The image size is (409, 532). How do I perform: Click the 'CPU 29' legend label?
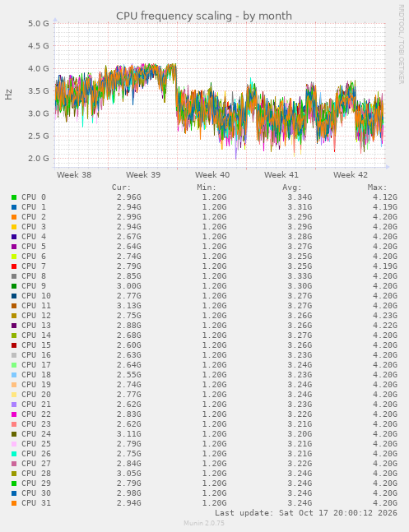click(36, 483)
